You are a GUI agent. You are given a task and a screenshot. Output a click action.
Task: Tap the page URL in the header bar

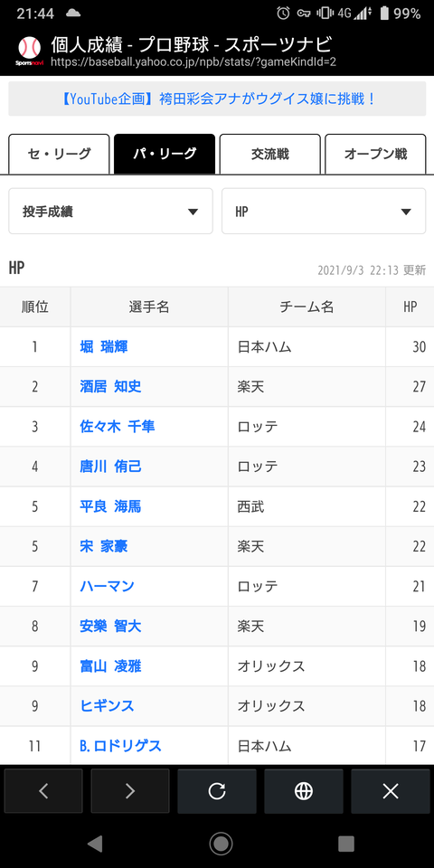(x=193, y=62)
